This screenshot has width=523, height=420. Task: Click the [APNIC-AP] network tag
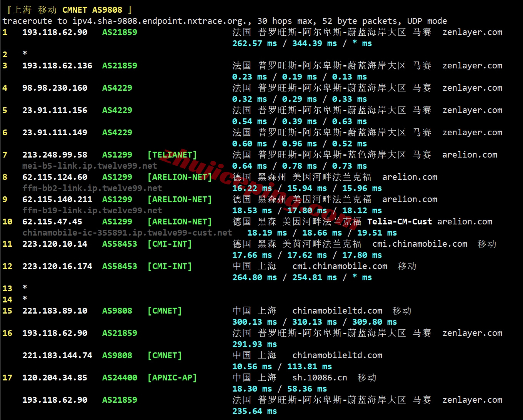pos(172,378)
